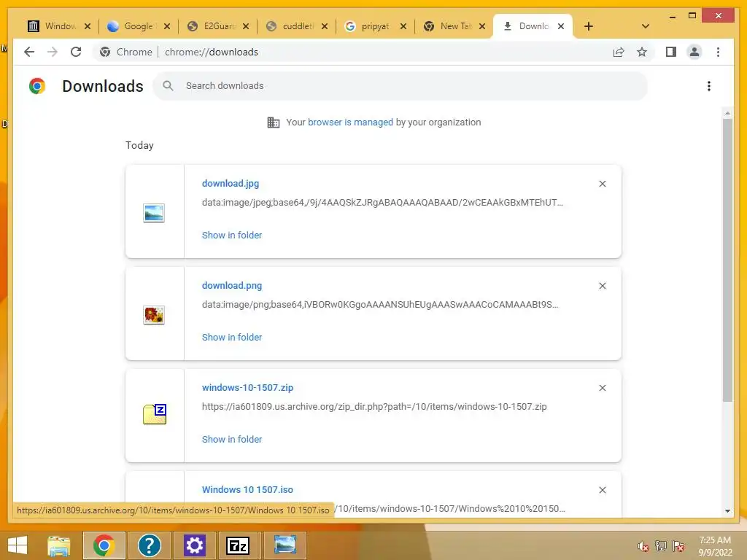Share this page via the share icon
Image resolution: width=747 pixels, height=560 pixels.
619,52
